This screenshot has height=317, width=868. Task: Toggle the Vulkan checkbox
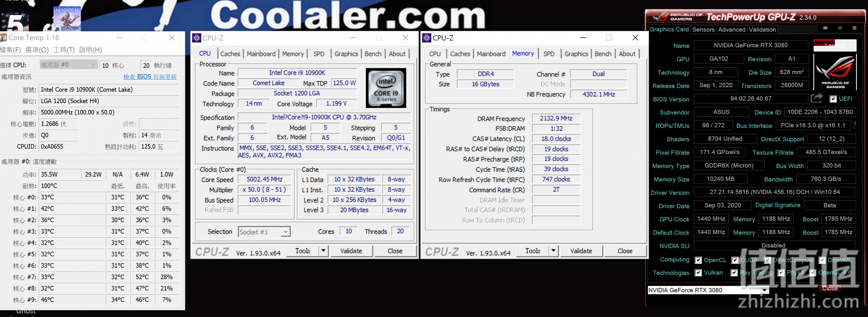698,273
